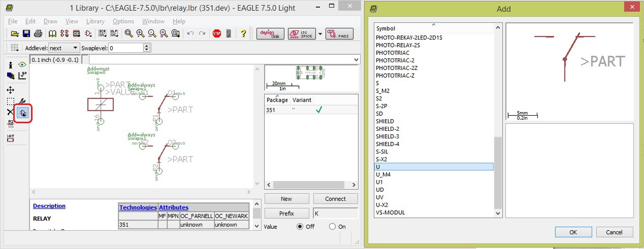This screenshot has height=249, width=644.
Task: Open the design link tool
Action: pos(271,34)
